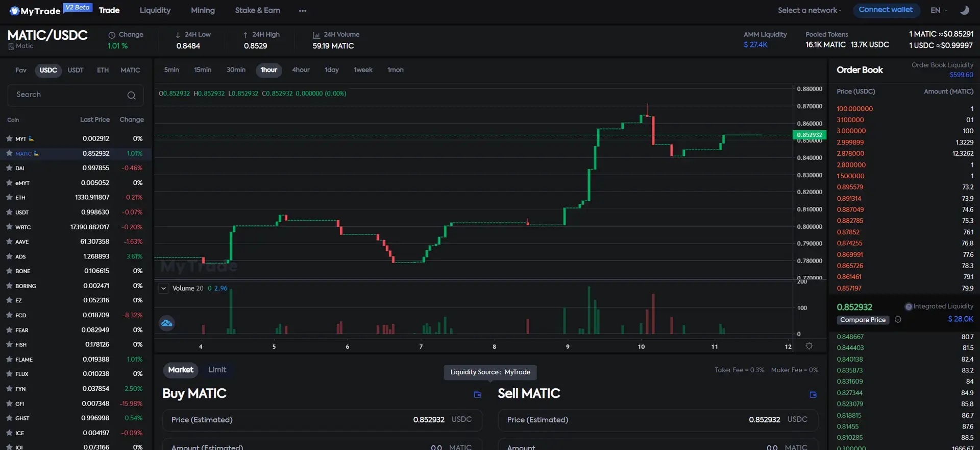
Task: Click the Compare Price button
Action: click(863, 320)
